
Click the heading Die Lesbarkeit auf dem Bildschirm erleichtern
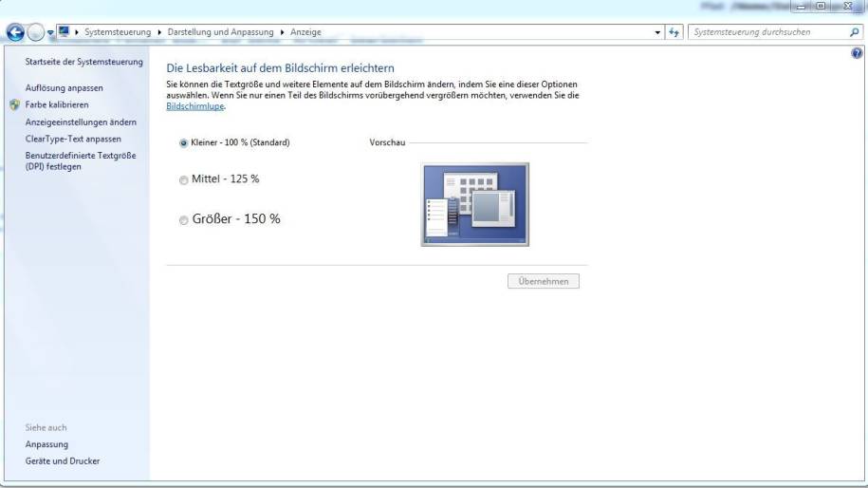point(280,67)
